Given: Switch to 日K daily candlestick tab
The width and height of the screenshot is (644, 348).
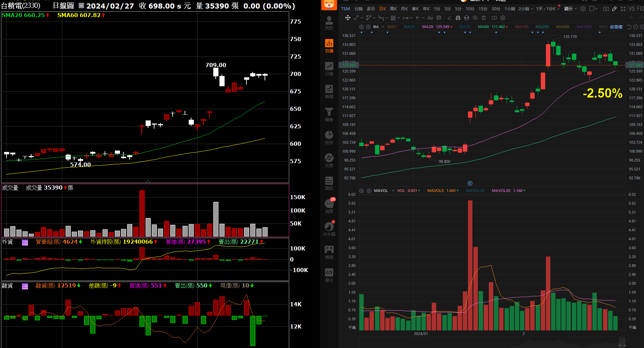Looking at the screenshot, I should [x=383, y=9].
